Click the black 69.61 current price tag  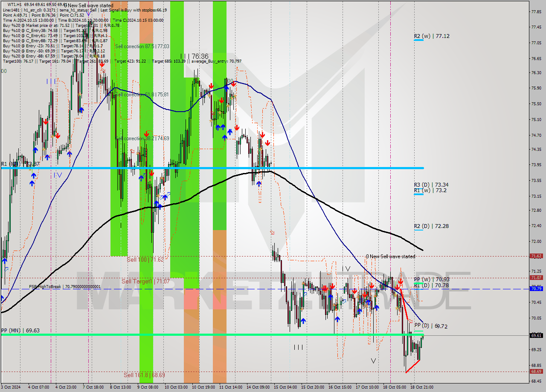pyautogui.click(x=536, y=335)
